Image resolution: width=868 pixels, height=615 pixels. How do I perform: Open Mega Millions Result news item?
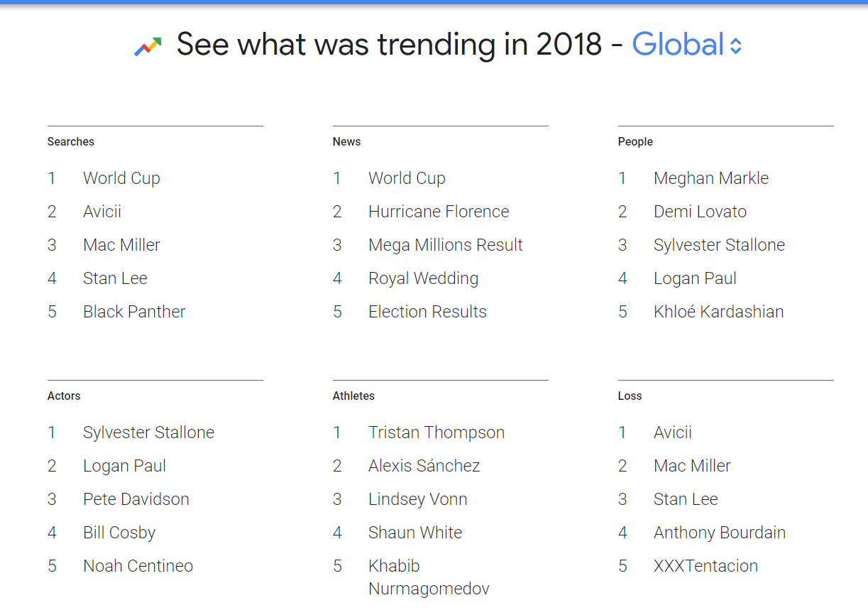[446, 245]
